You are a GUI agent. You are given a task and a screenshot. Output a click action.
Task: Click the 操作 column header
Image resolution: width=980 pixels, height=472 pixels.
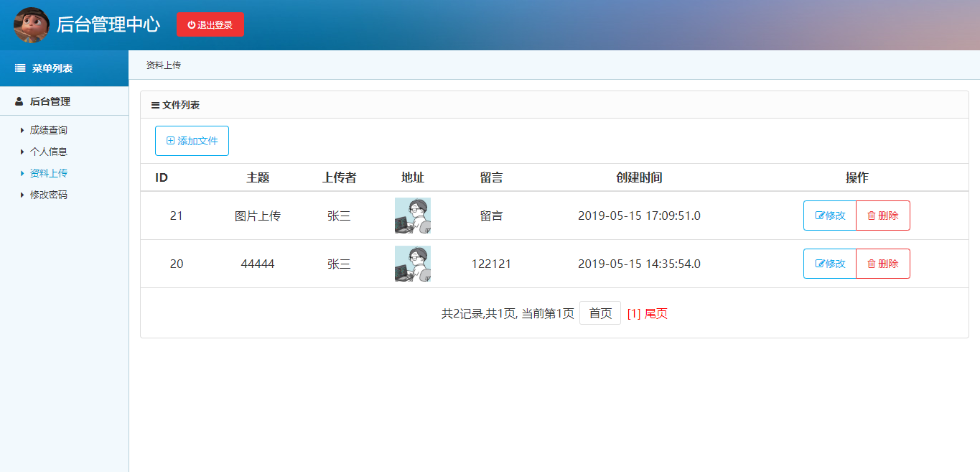(x=857, y=177)
